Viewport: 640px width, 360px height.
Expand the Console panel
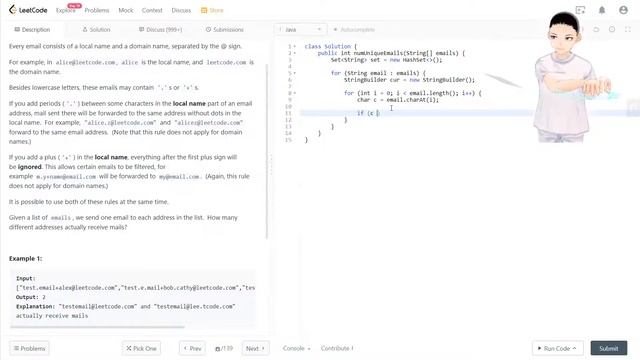(296, 348)
